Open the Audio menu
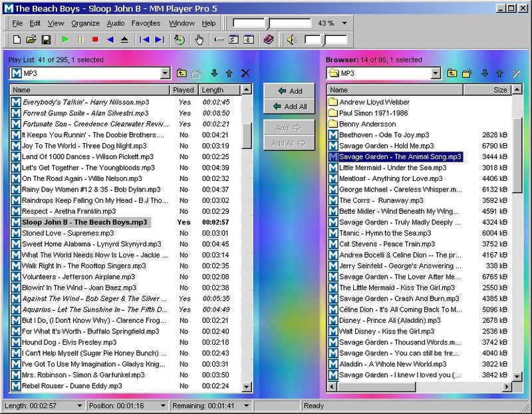Screen dimensions: 532x414 tap(115, 23)
